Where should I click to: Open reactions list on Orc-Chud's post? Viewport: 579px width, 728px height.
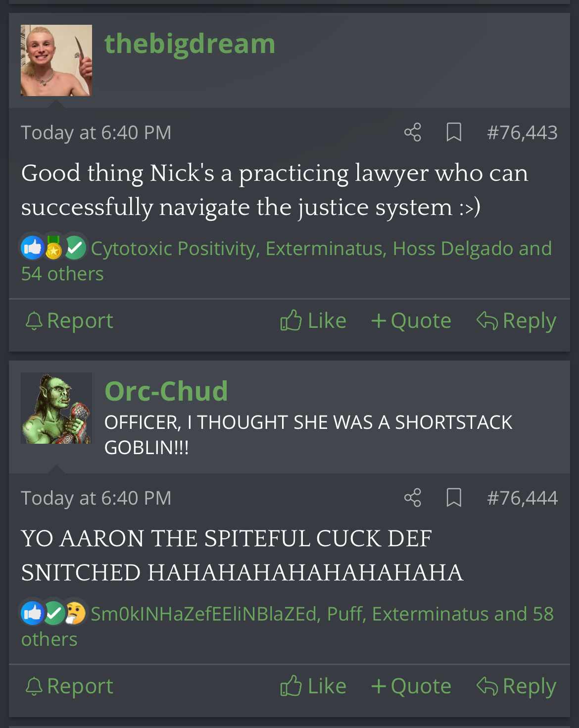[x=287, y=626]
